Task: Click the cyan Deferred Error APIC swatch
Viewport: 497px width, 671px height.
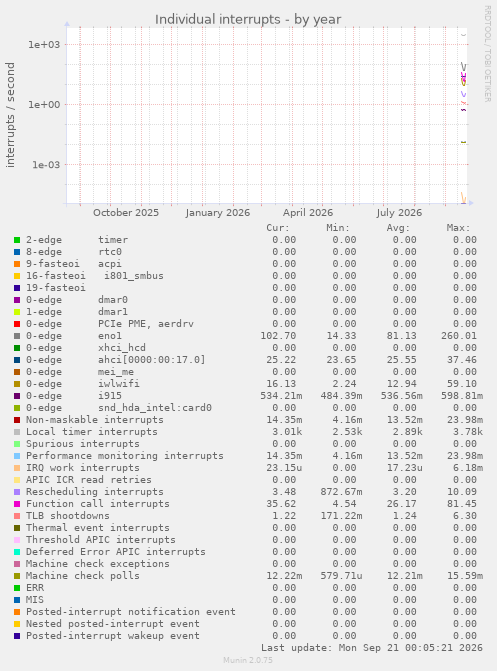Action: [17, 552]
